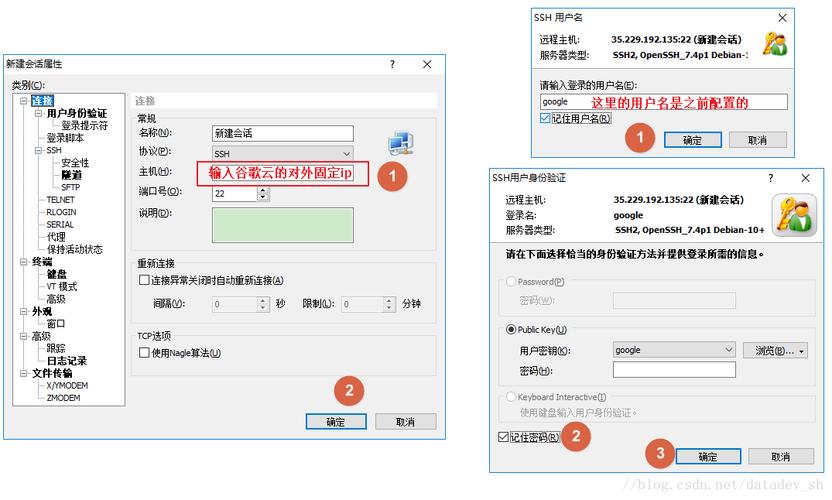Screen dimensions: 832x500
Task: Click the network computers icon in session properties
Action: [401, 142]
